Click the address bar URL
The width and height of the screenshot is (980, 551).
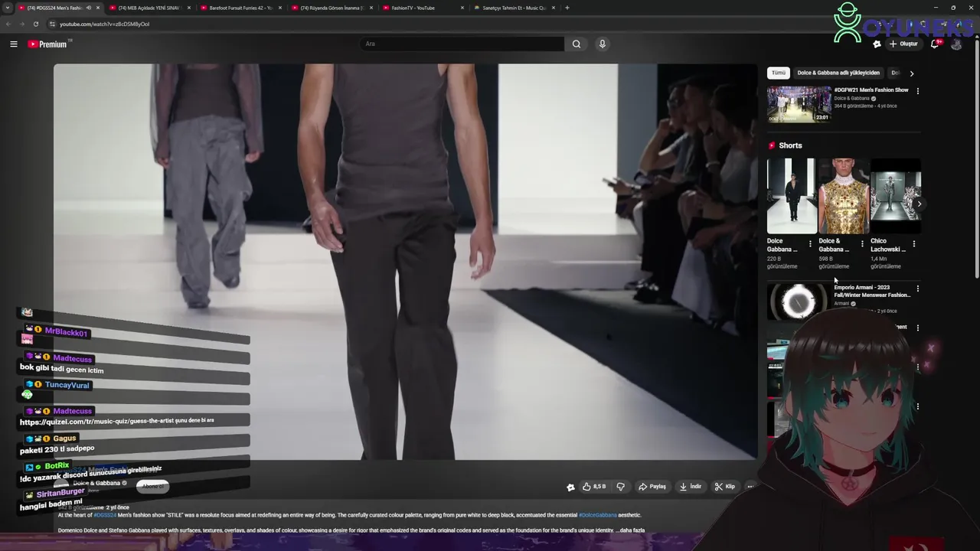tap(104, 24)
